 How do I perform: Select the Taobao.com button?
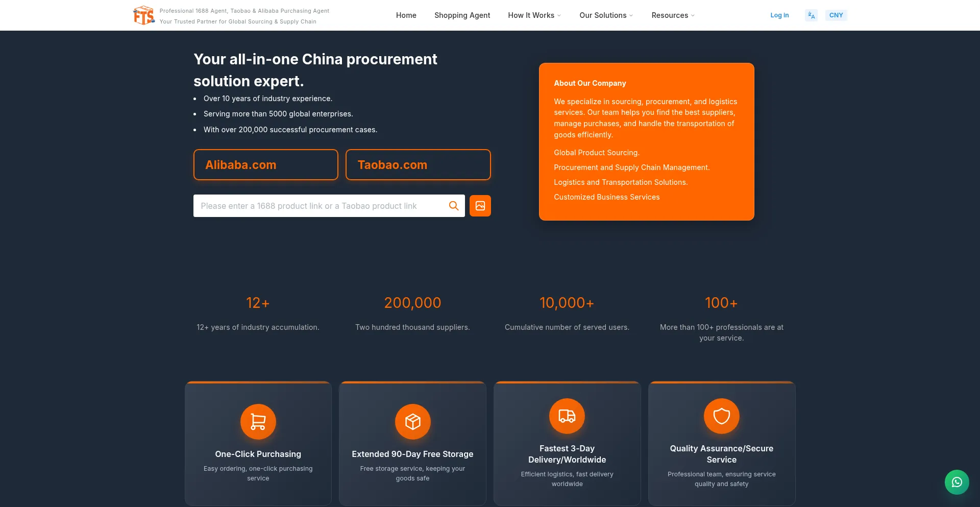[x=418, y=165]
